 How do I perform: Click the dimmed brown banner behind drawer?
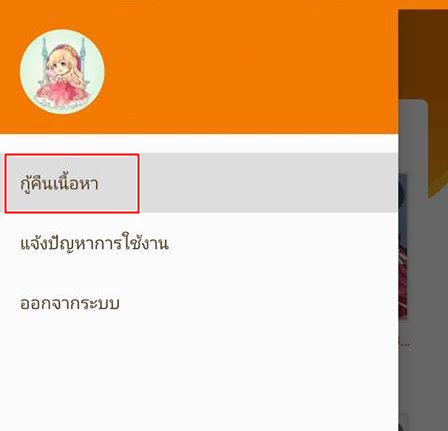423,53
